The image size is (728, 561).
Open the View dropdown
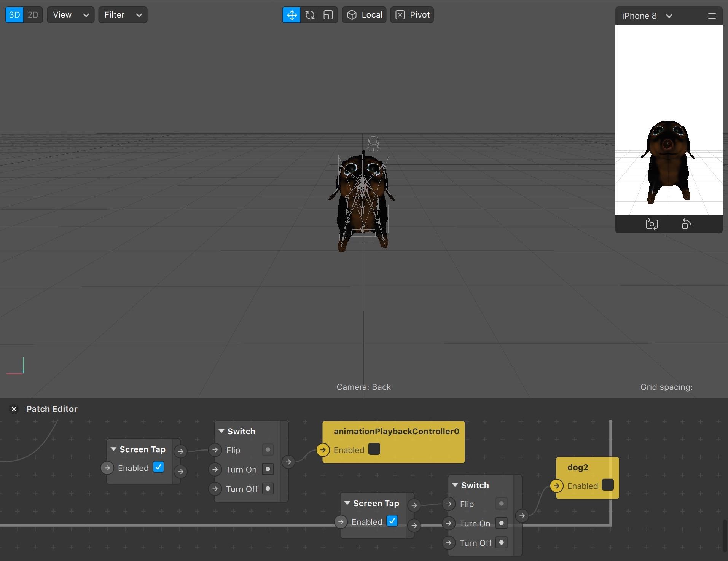pyautogui.click(x=71, y=15)
